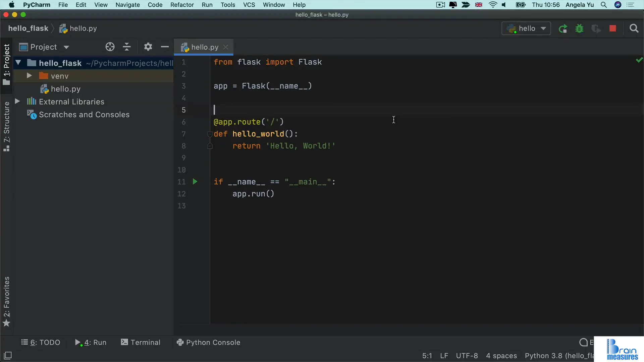Open the hello run configuration dropdown
644x362 pixels.
point(544,28)
